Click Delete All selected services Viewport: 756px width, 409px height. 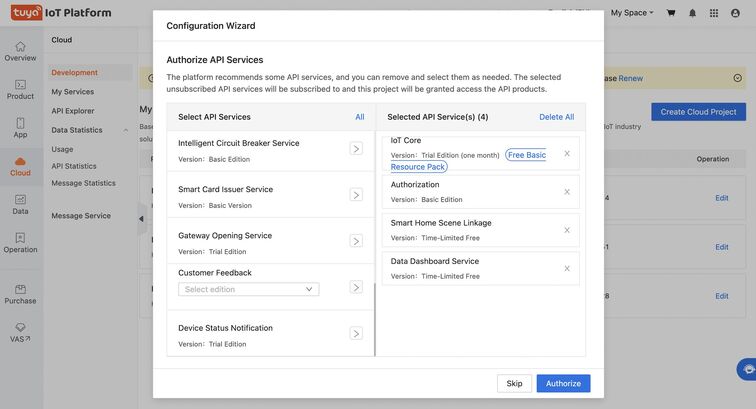(556, 117)
